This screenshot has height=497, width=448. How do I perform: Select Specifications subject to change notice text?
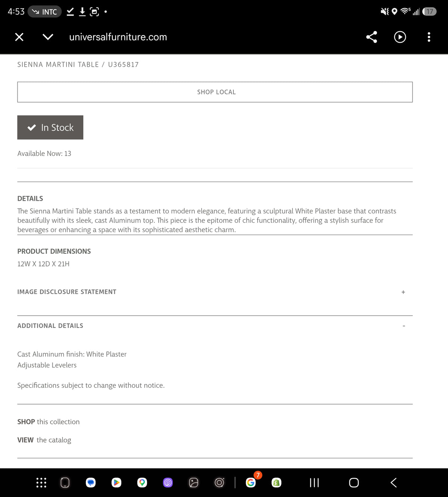(x=91, y=385)
